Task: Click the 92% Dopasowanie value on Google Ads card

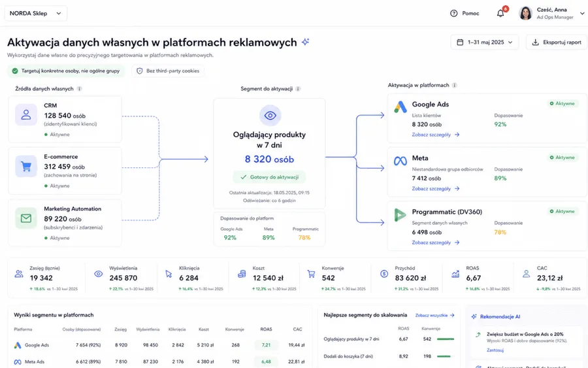Action: click(500, 125)
